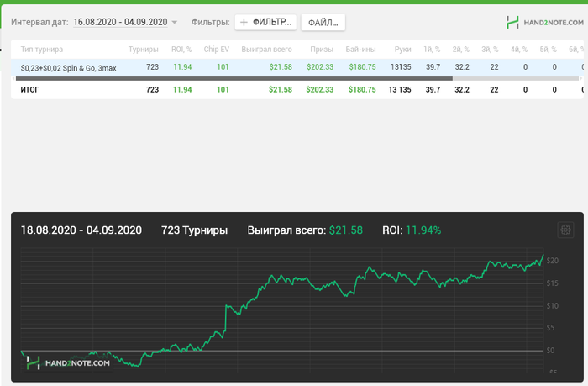Click the plus icon on the Фильтр button
The width and height of the screenshot is (588, 386).
244,22
